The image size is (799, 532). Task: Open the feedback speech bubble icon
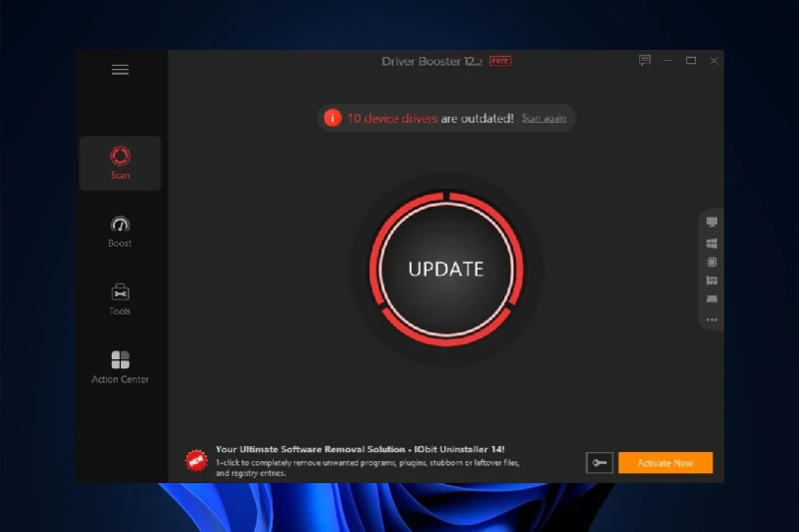click(644, 61)
